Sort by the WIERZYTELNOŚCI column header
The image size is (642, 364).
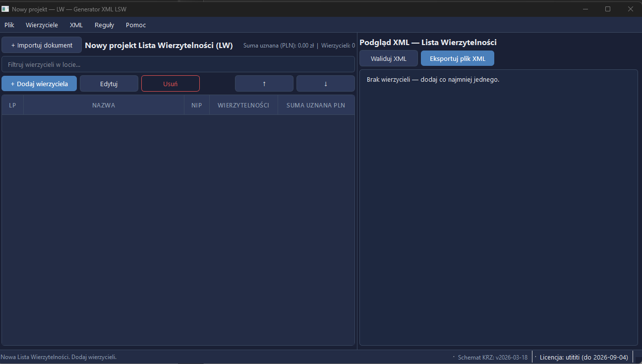(x=243, y=105)
